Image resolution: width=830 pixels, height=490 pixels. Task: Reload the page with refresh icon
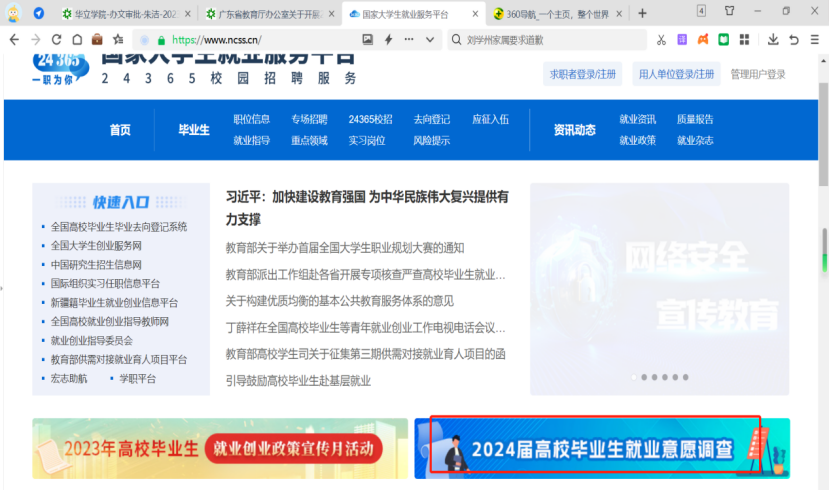tap(54, 39)
